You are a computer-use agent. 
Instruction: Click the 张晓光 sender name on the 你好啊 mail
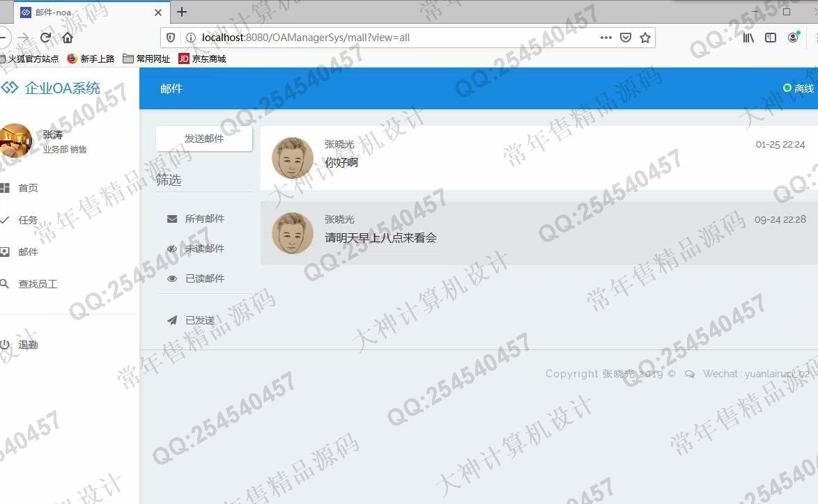[339, 144]
